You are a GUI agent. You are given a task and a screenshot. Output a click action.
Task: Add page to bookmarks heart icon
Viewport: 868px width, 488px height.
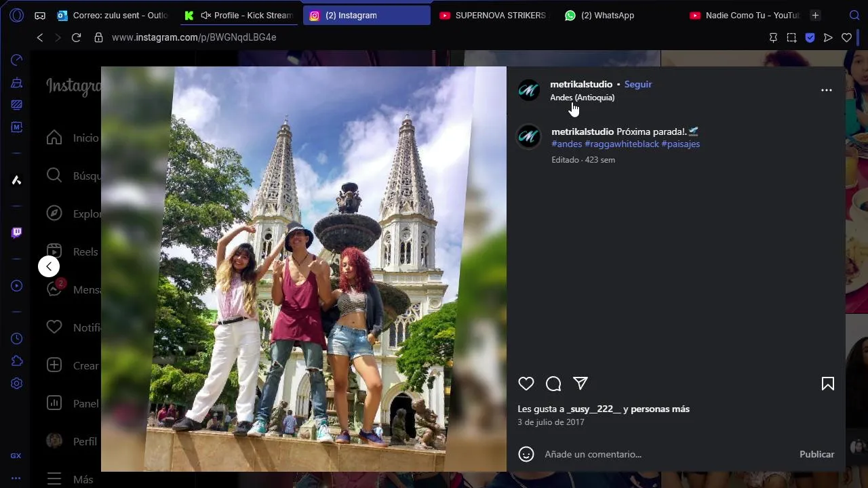[846, 38]
